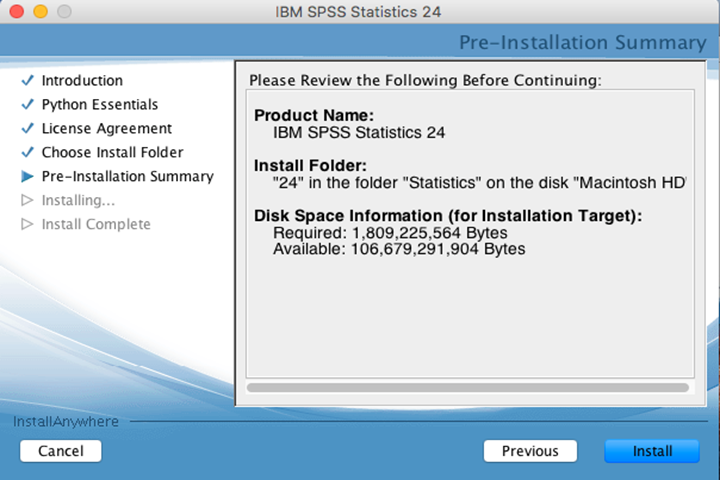Select the Installing... step label
This screenshot has width=720, height=480.
(x=78, y=201)
